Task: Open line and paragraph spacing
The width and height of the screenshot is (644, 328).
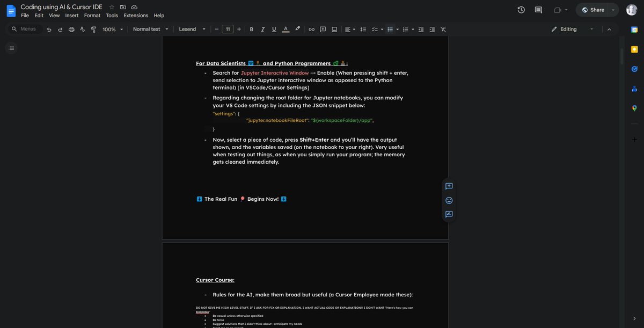Action: click(363, 29)
